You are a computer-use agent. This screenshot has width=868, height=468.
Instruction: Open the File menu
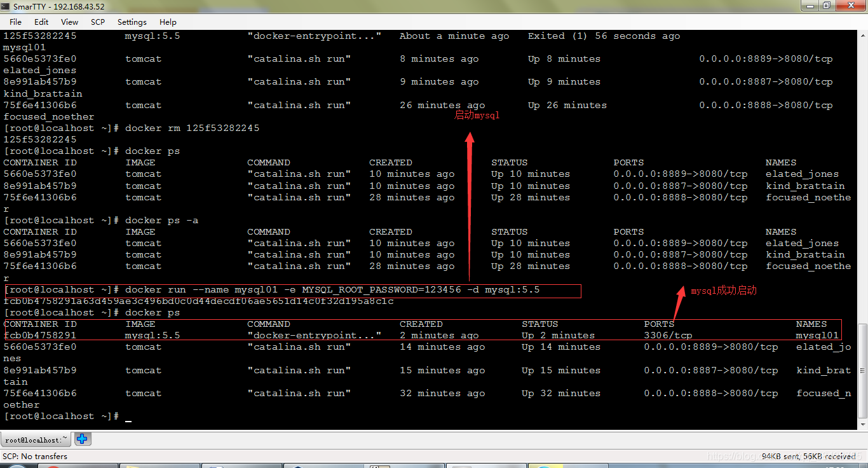point(15,22)
